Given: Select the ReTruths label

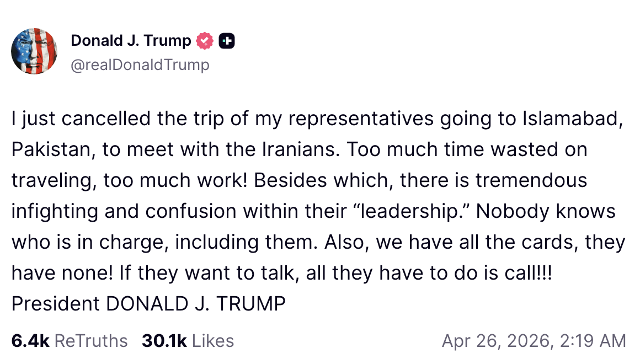Looking at the screenshot, I should pos(91,341).
